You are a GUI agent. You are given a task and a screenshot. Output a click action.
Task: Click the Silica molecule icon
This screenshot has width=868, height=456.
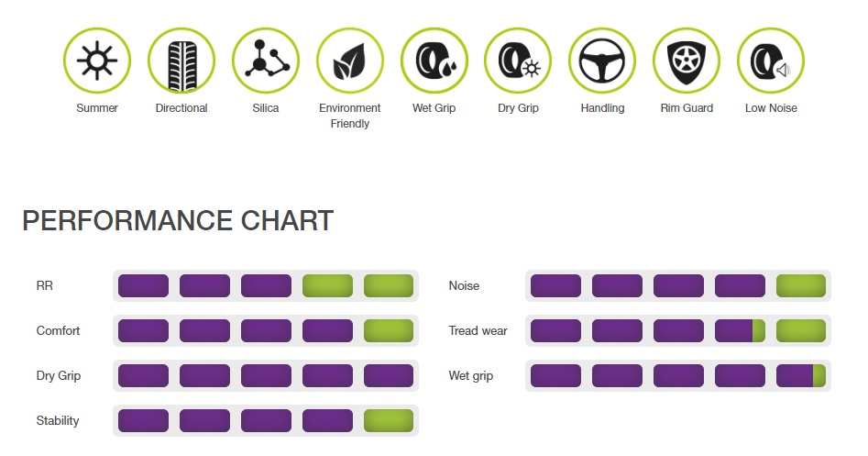click(x=266, y=61)
